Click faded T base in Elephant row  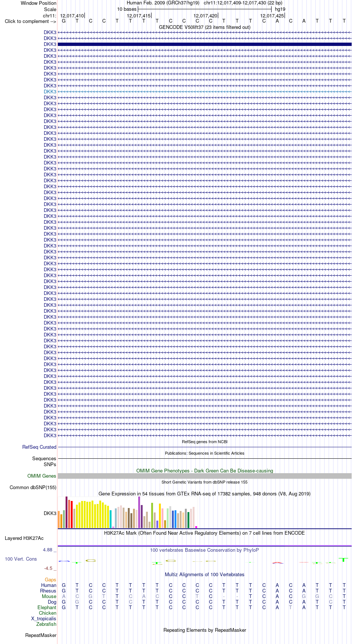tap(290, 607)
